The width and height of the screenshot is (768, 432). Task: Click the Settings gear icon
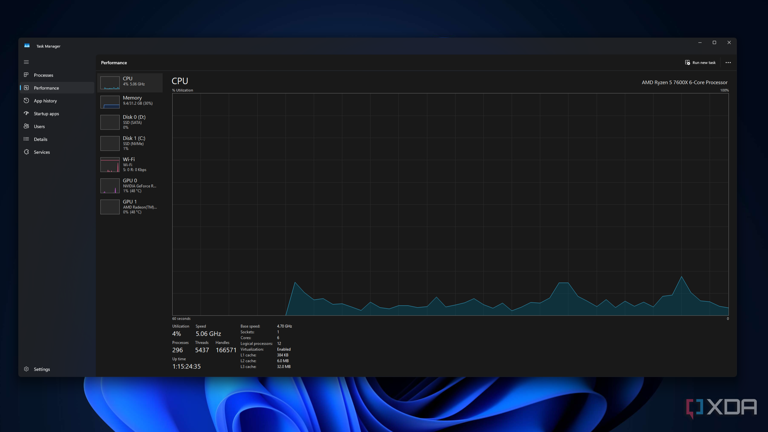[26, 369]
